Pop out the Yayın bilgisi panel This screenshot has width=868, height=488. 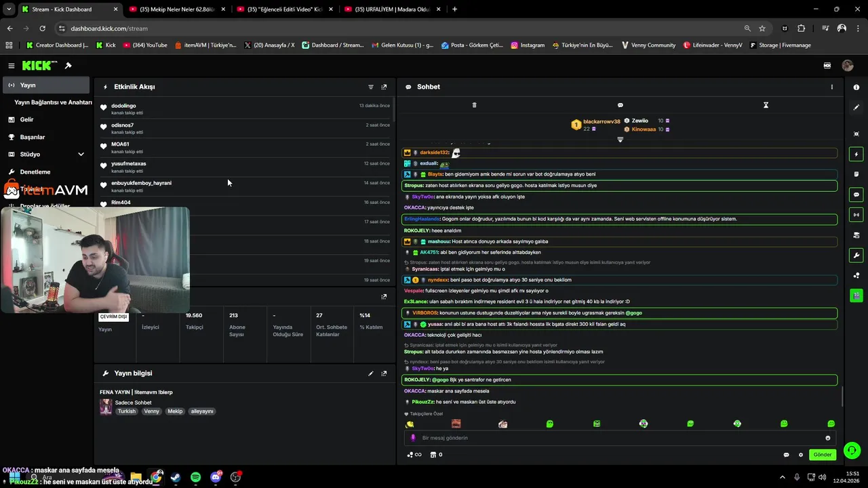[x=384, y=373]
